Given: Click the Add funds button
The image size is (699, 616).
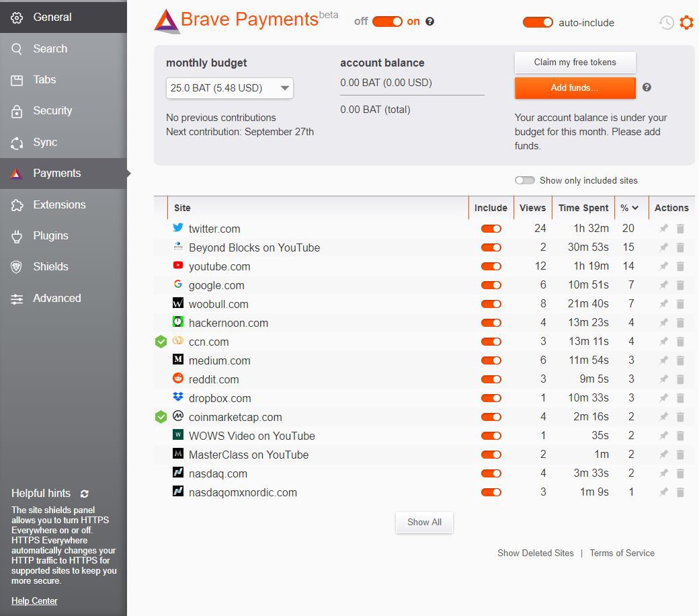Looking at the screenshot, I should [x=575, y=88].
